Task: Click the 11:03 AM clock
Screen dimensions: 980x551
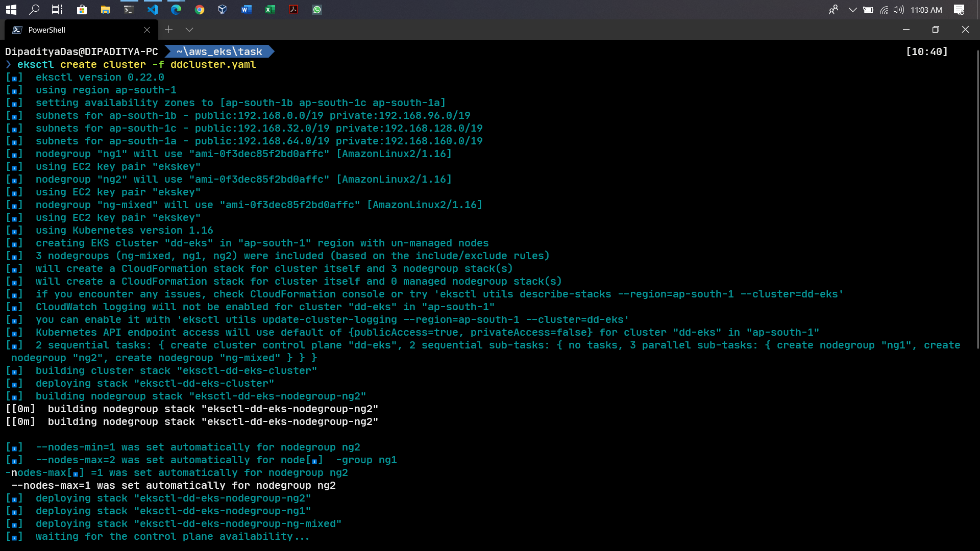Action: tap(926, 10)
